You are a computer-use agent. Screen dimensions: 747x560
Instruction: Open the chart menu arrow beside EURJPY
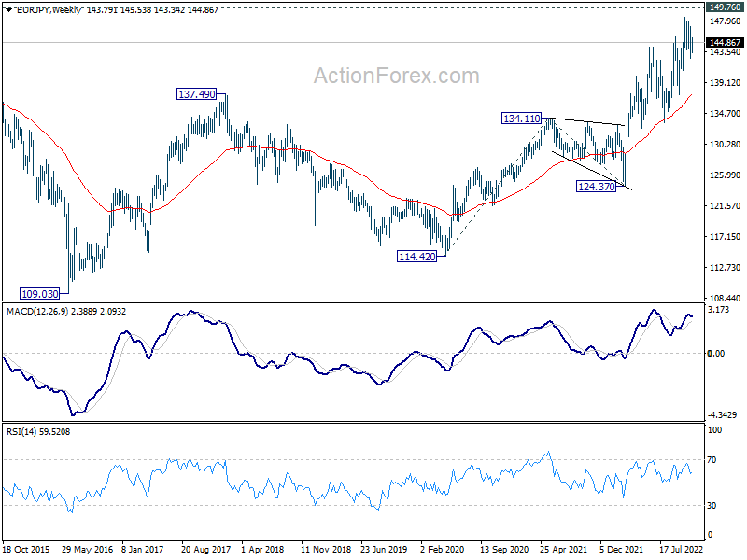[9, 10]
